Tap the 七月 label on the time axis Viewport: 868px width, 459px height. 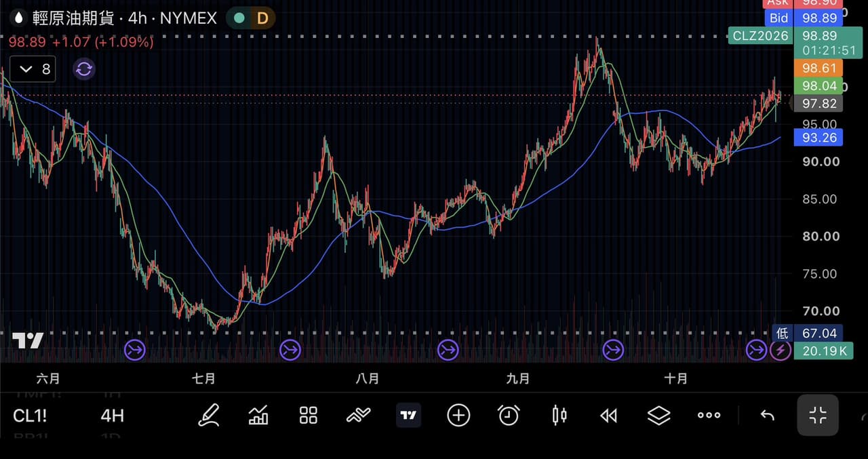tap(203, 379)
